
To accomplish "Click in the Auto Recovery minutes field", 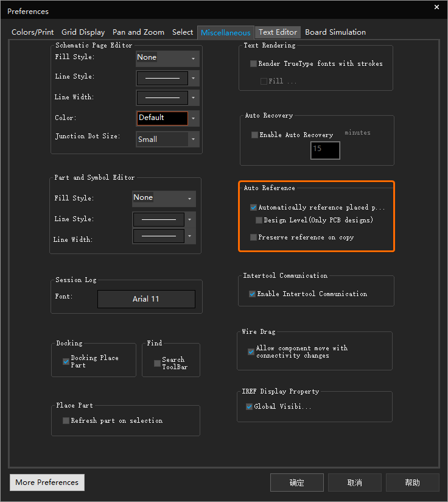I will coord(325,149).
